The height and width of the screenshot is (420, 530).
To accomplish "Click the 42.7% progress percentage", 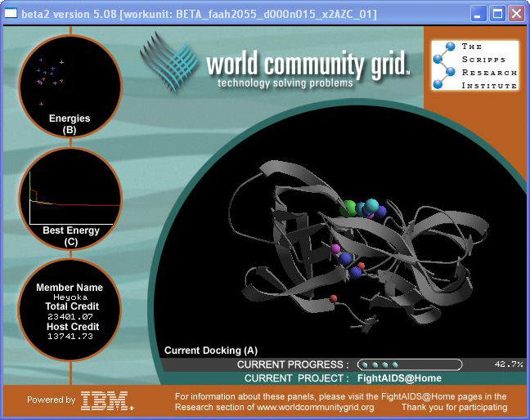I will [508, 364].
